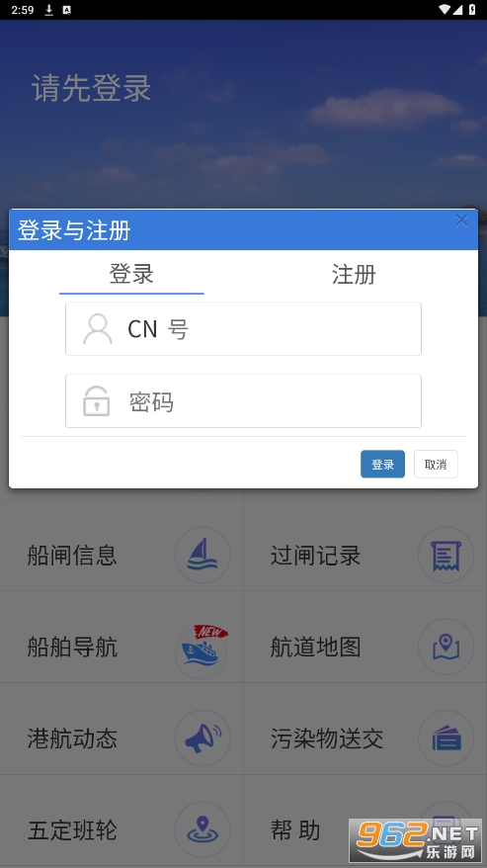The image size is (487, 868).
Task: Open the 过闸记录 receipt icon
Action: click(x=446, y=555)
